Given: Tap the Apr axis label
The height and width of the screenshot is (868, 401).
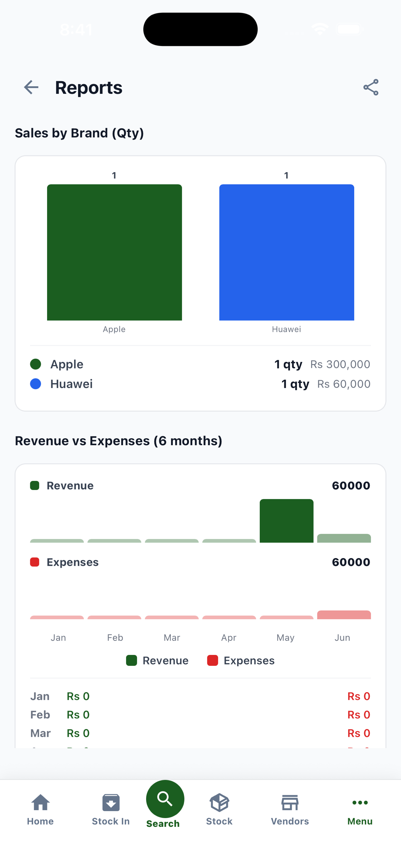Looking at the screenshot, I should click(x=229, y=637).
